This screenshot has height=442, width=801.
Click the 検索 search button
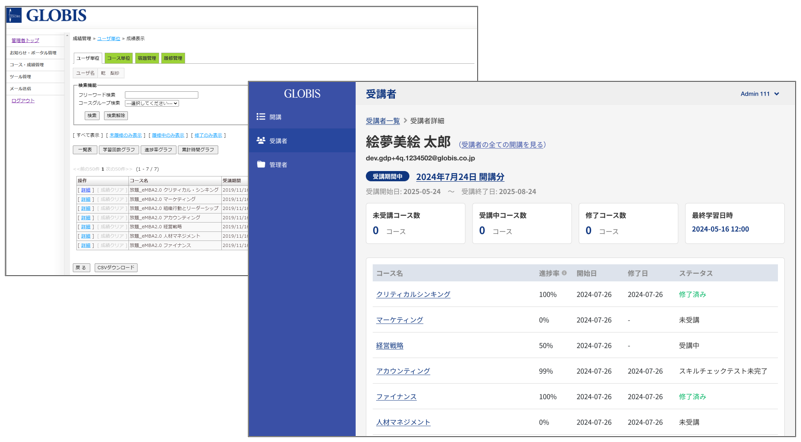(x=91, y=115)
